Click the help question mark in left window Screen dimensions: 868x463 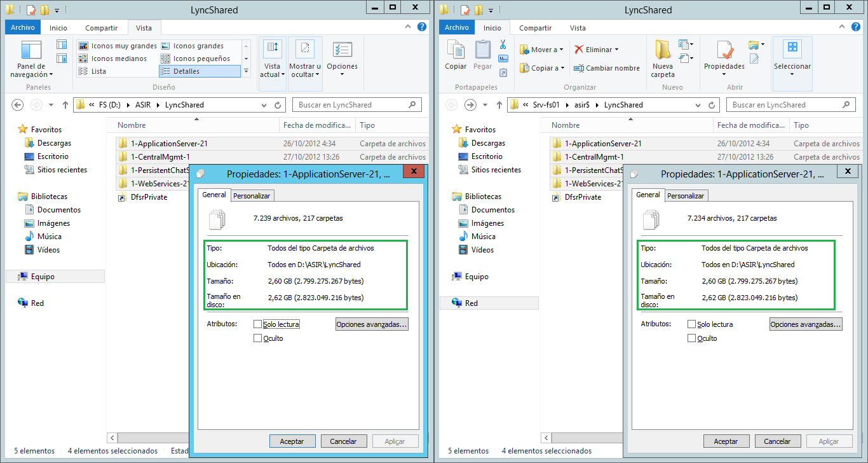pyautogui.click(x=421, y=27)
